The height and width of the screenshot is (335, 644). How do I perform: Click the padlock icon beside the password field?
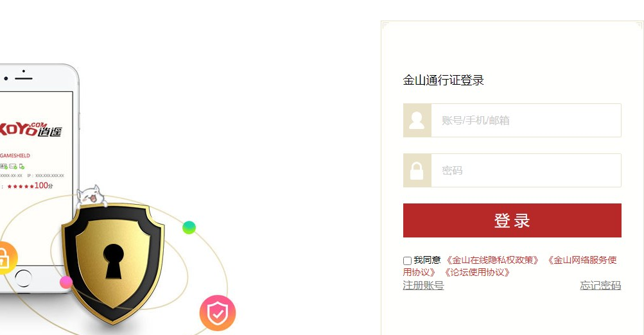(417, 170)
